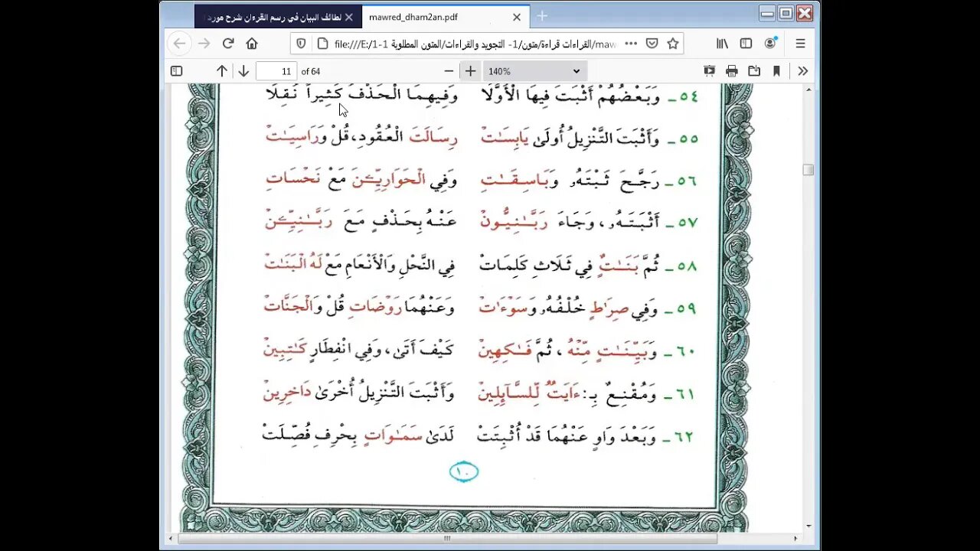Reload the current PDF page
Screen dimensions: 980x551
[x=228, y=44]
